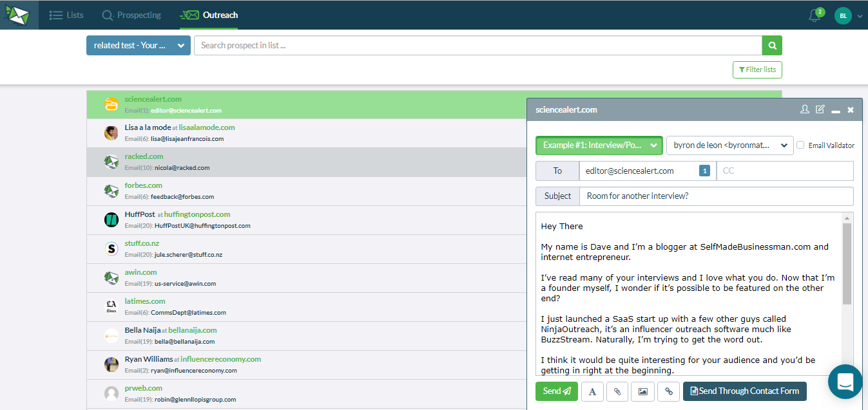Click sciencealert.com row avatar icon

[x=111, y=104]
